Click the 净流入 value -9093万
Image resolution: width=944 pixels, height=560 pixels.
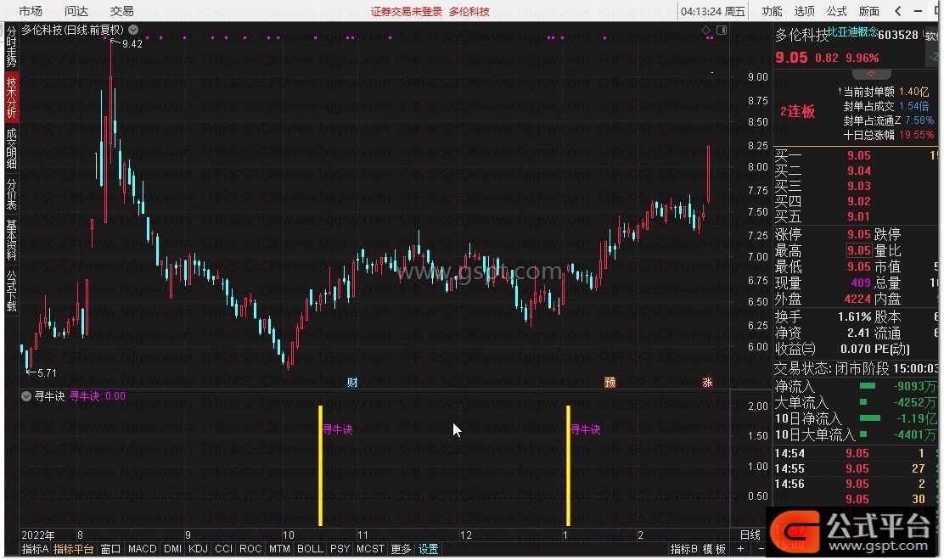click(x=915, y=387)
